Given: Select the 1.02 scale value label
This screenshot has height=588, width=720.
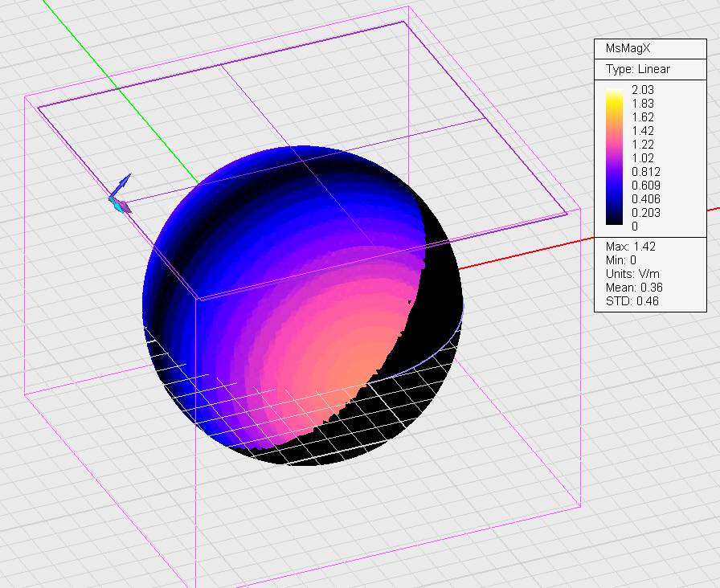Looking at the screenshot, I should 643,158.
